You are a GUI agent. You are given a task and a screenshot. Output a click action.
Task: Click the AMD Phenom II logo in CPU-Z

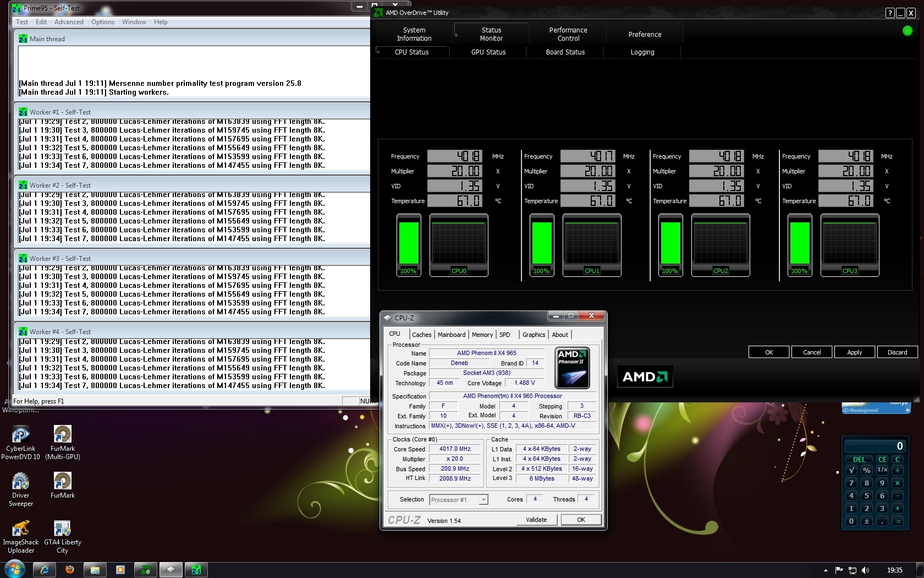coord(573,368)
